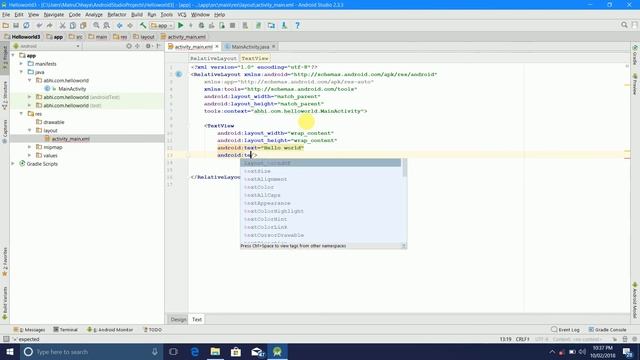Screen dimensions: 640x360
Task: Navigate Forward with the right arrow icon
Action: [x=130, y=25]
